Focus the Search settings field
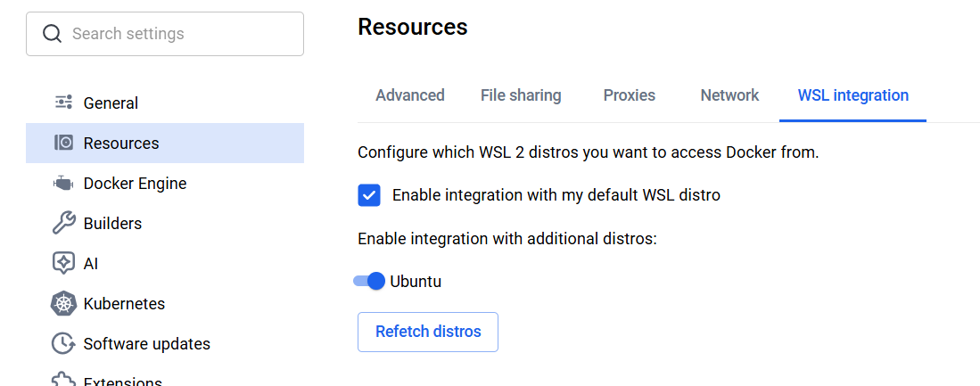 pos(178,34)
